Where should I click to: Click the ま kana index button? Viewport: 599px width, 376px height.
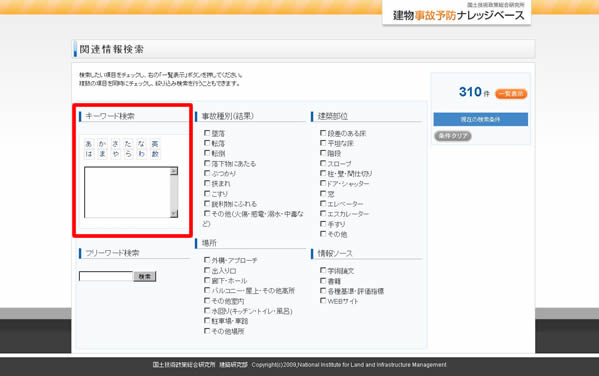coord(102,154)
